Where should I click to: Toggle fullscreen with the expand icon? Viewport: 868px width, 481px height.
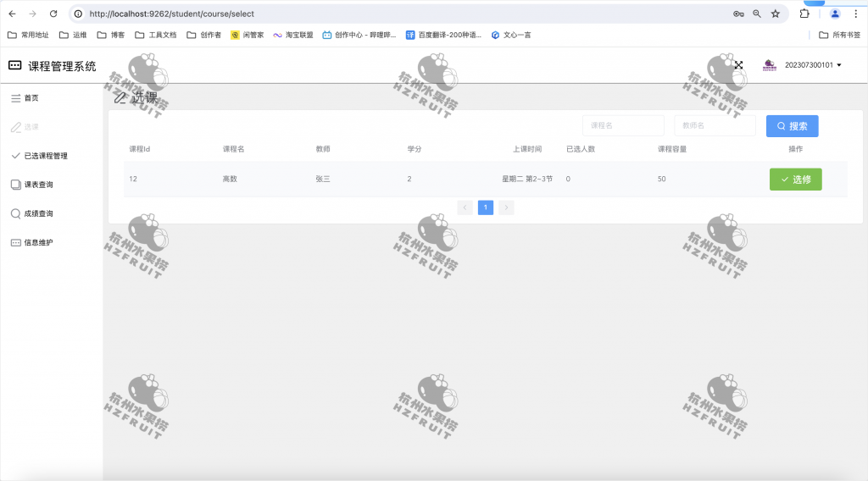tap(738, 65)
